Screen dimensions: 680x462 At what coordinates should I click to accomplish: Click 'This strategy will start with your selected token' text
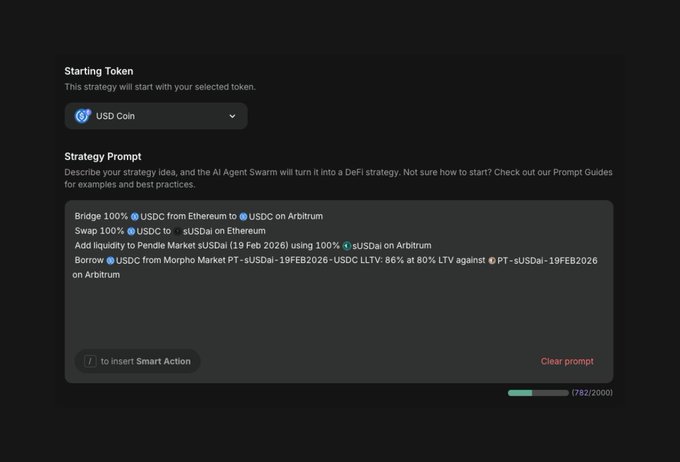tap(160, 87)
